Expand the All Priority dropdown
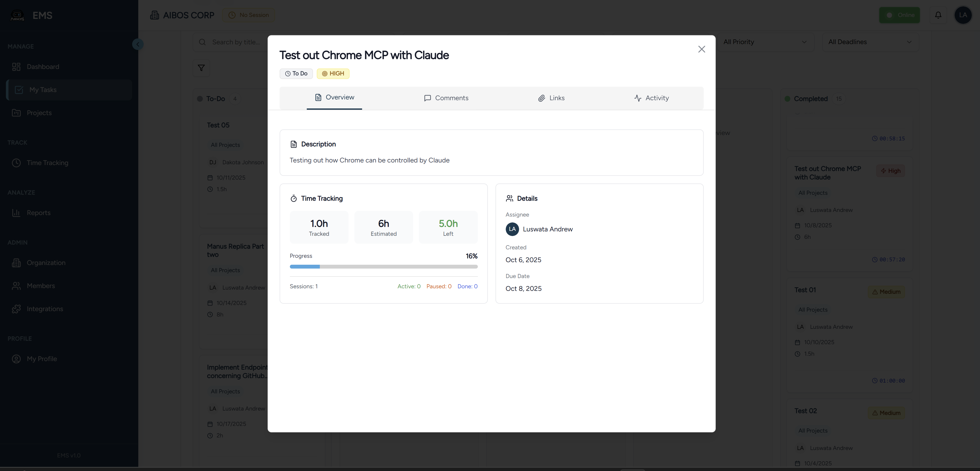 765,42
